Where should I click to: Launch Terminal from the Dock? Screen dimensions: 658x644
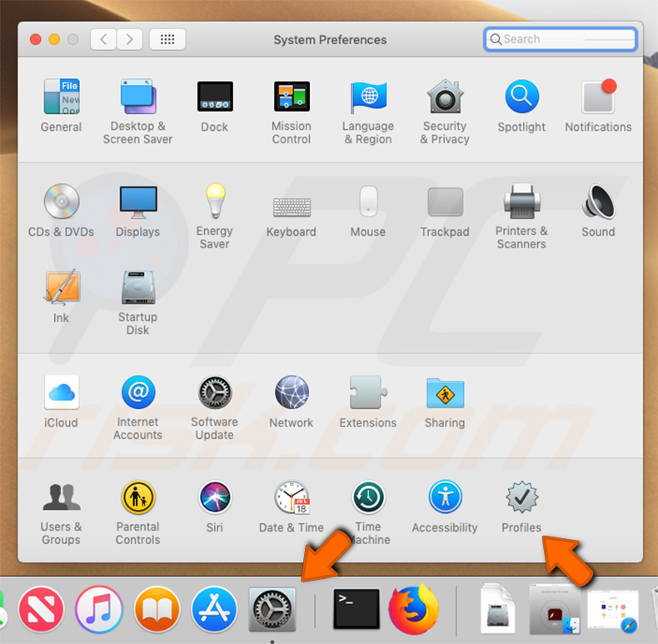[356, 609]
